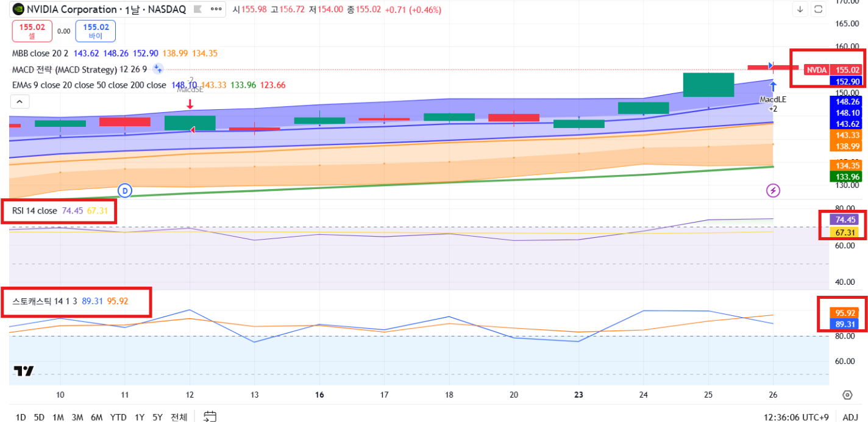
Task: Open chart settings via gear icon
Action: coord(847,395)
